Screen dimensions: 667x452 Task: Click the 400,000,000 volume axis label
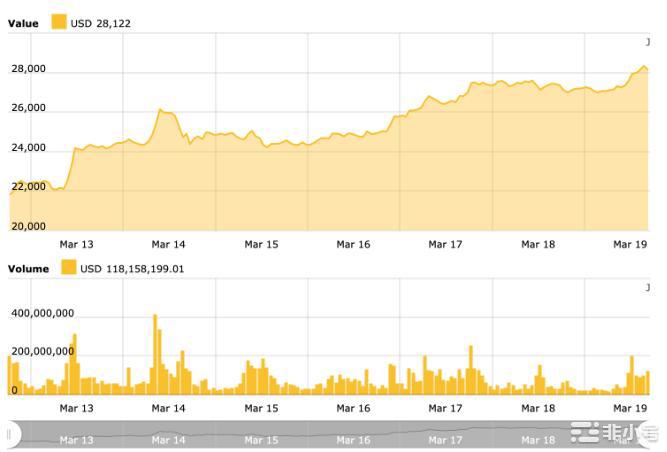click(x=42, y=313)
